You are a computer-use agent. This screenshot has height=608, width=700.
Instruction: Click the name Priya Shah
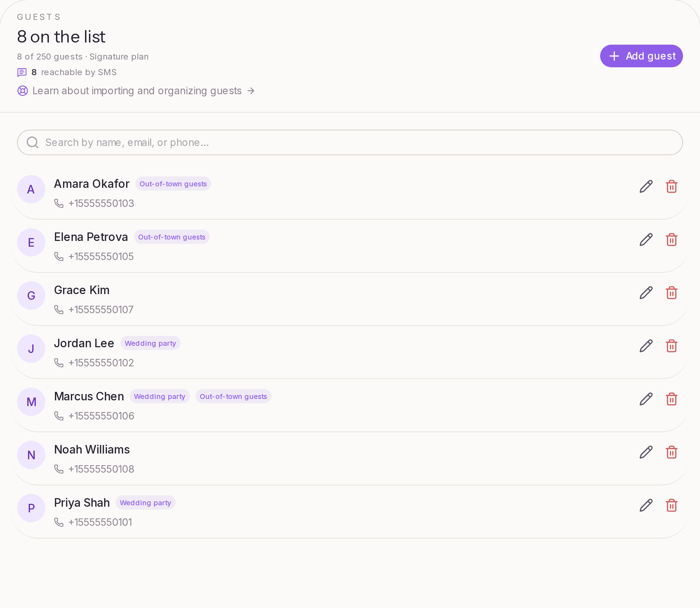82,503
